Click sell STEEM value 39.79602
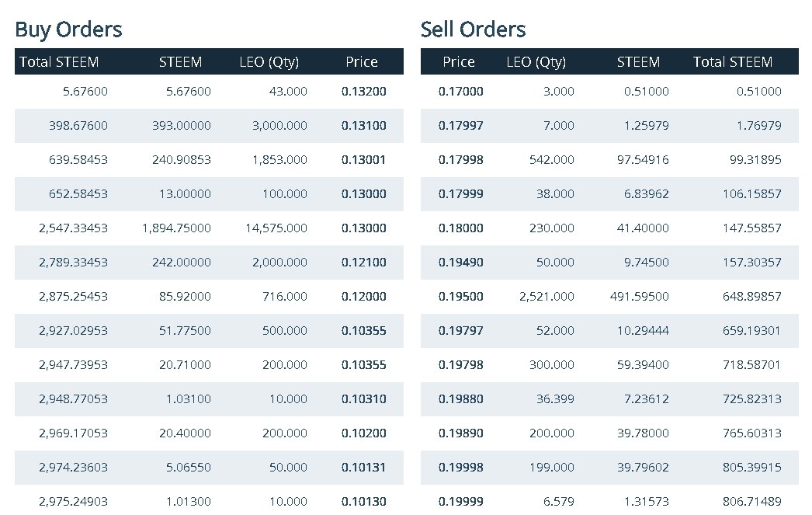812x515 pixels. 643,468
